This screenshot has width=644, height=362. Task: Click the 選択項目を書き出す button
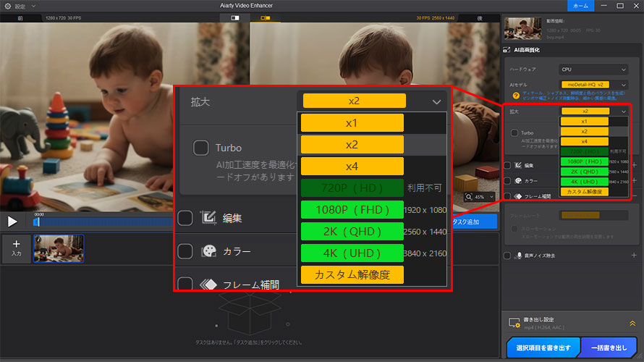tap(542, 348)
